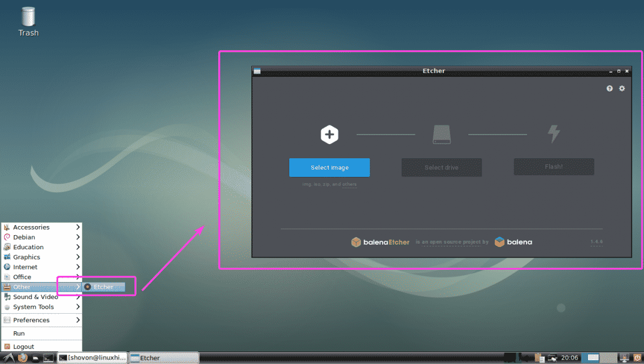This screenshot has width=644, height=364.
Task: Switch to the shovon@linuxhi terminal taskbar window
Action: 92,358
